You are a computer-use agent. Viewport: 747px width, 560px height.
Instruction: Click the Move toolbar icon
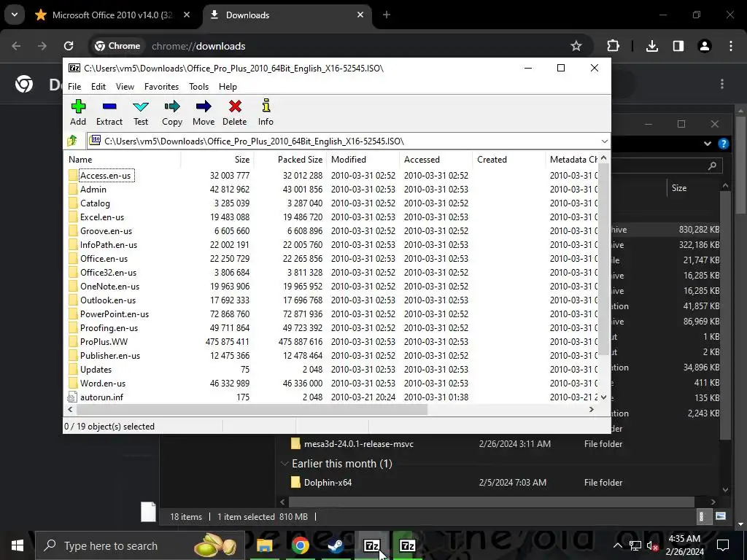204,112
